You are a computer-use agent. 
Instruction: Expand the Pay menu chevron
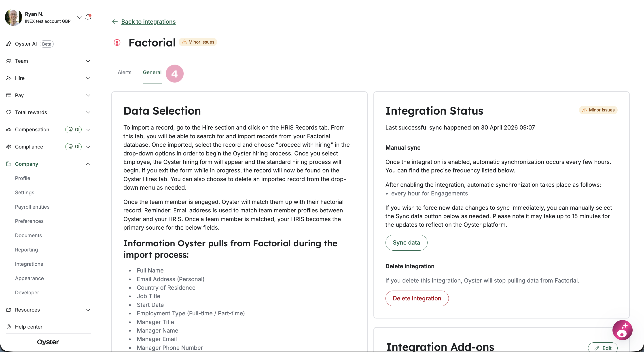pos(88,95)
